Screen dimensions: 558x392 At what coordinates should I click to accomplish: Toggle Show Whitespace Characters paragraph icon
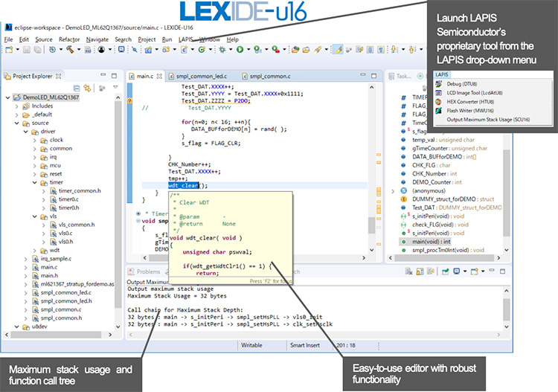coord(380,50)
